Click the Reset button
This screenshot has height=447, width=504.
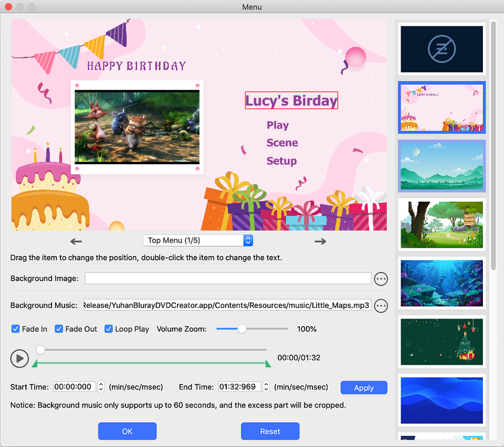[x=270, y=431]
